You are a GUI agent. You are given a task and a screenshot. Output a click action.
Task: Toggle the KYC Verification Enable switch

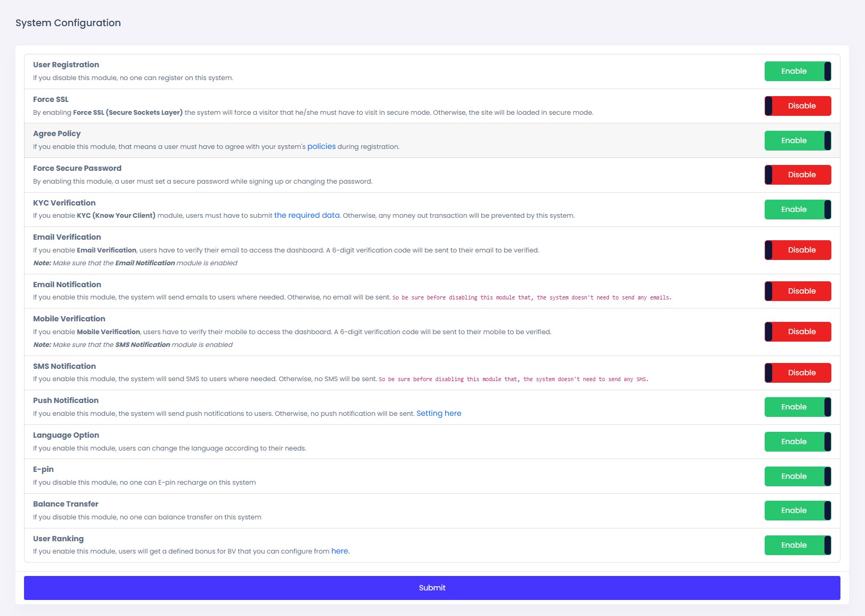click(798, 209)
